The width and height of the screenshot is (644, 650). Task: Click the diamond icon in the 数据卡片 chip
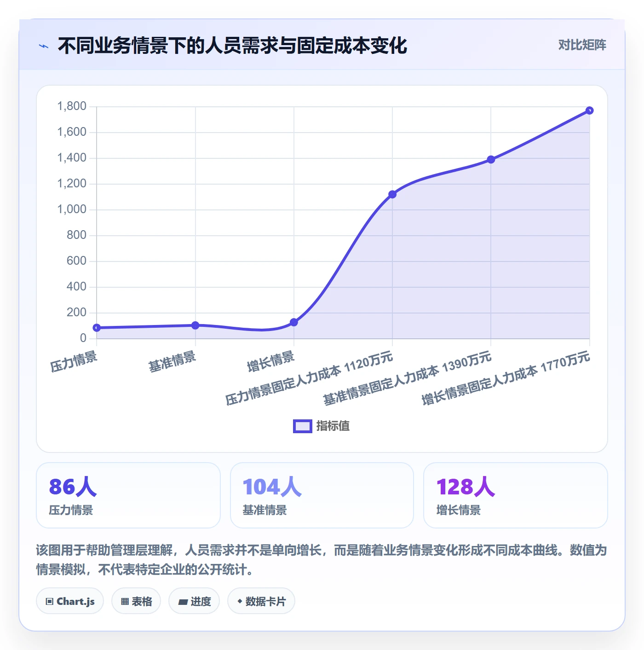240,601
